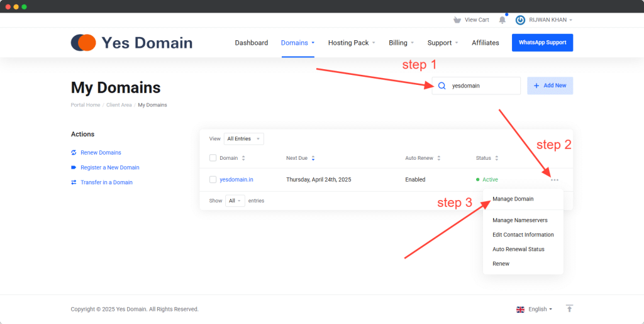
Task: Click the Add New button
Action: (550, 86)
